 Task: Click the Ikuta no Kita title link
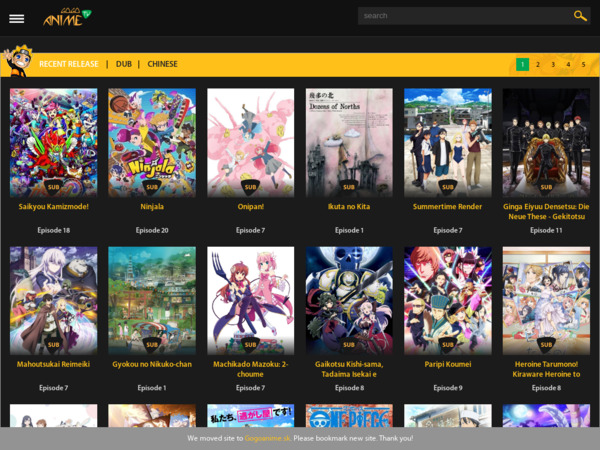(x=349, y=207)
